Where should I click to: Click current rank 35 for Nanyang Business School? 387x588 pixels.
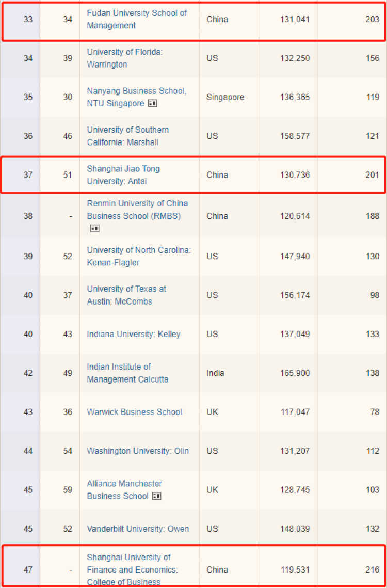point(28,97)
